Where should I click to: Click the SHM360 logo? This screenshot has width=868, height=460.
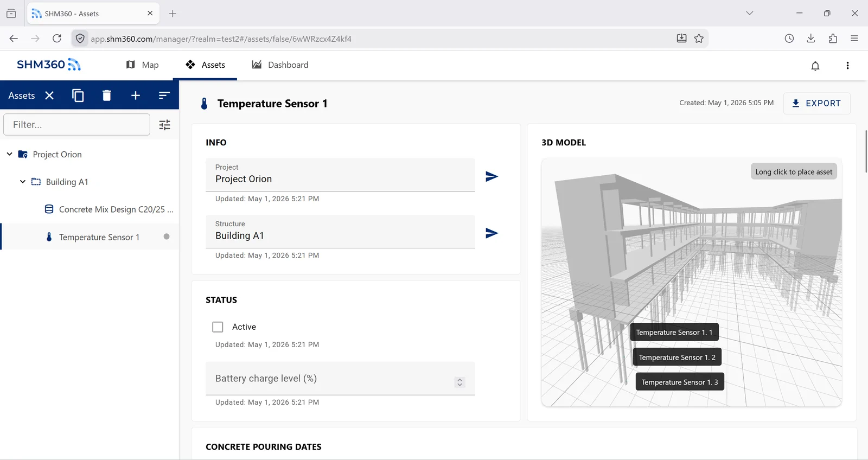49,65
